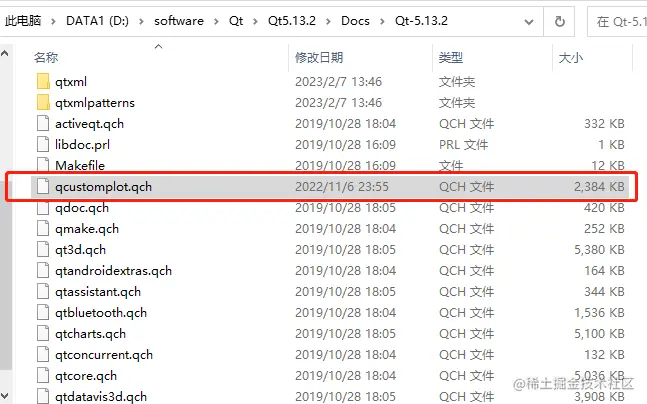Click the activeqt.qch file icon

pos(43,123)
